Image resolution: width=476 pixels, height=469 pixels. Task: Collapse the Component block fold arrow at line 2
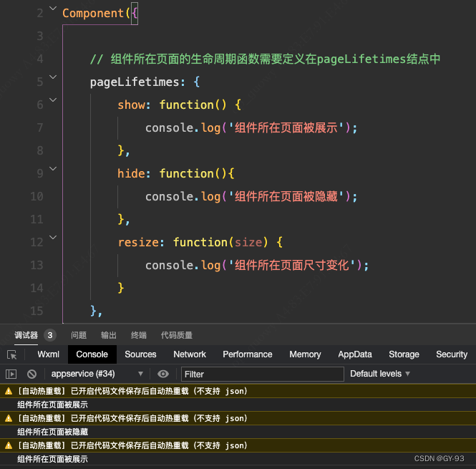(53, 8)
